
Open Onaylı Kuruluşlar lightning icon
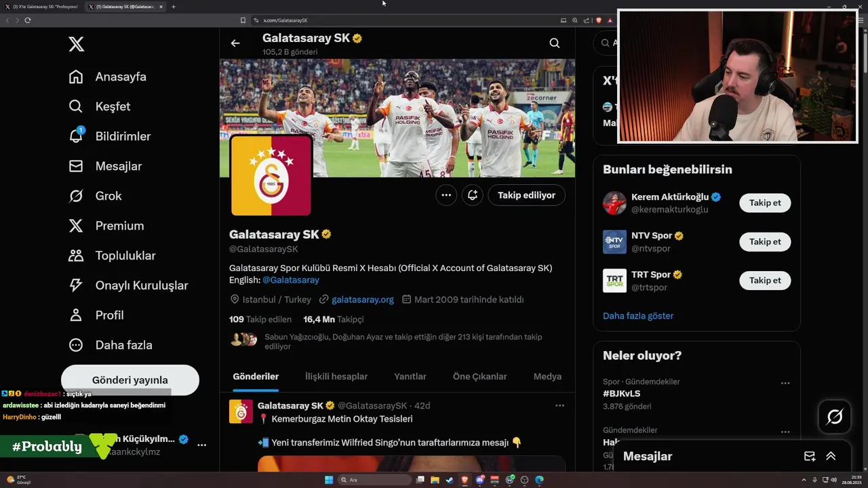pyautogui.click(x=76, y=285)
